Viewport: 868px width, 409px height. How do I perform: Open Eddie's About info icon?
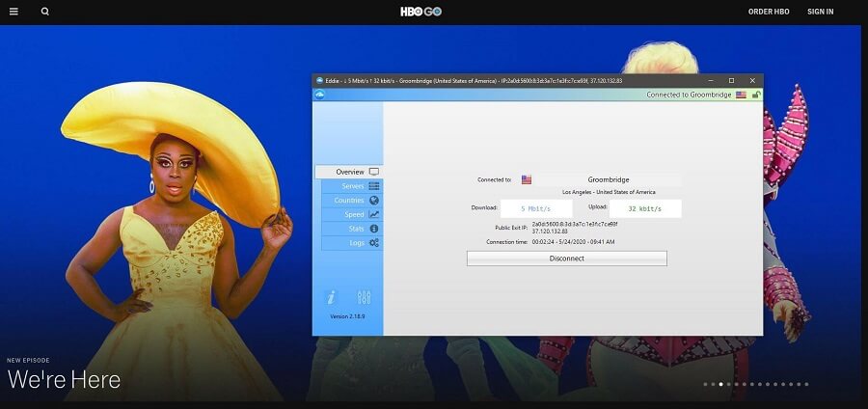click(x=331, y=298)
